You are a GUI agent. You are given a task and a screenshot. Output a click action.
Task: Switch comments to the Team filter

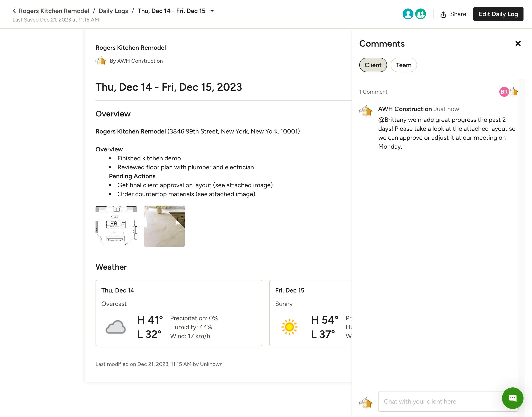tap(403, 65)
